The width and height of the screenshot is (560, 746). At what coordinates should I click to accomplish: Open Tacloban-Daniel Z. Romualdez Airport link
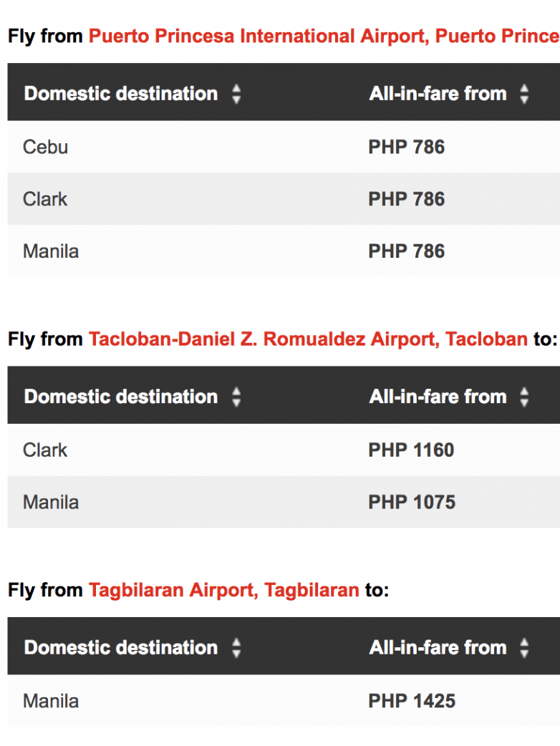[x=307, y=339]
